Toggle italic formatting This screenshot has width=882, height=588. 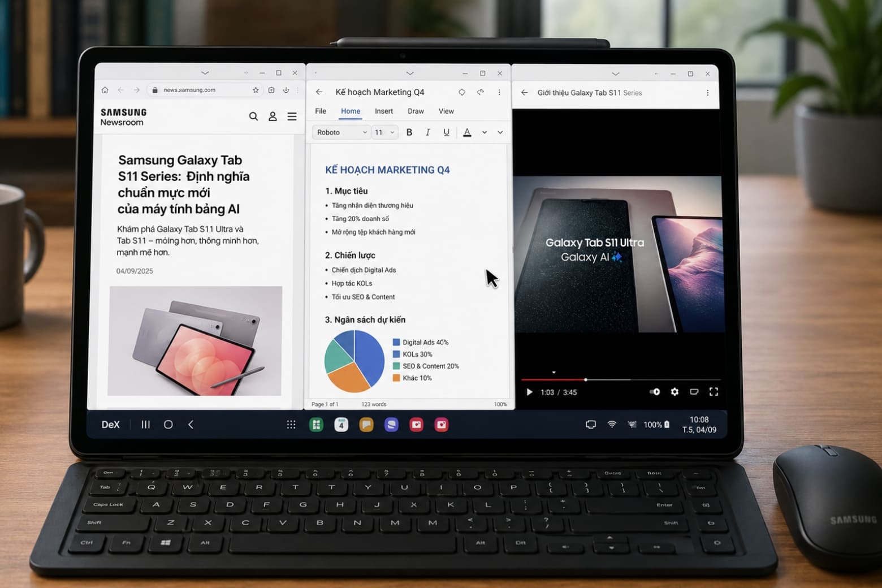click(x=428, y=132)
